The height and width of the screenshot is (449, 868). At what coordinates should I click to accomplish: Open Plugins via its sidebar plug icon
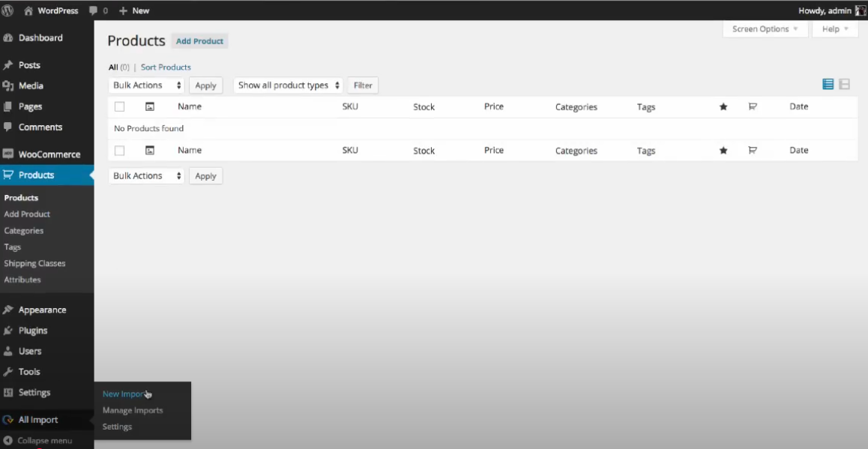tap(7, 331)
